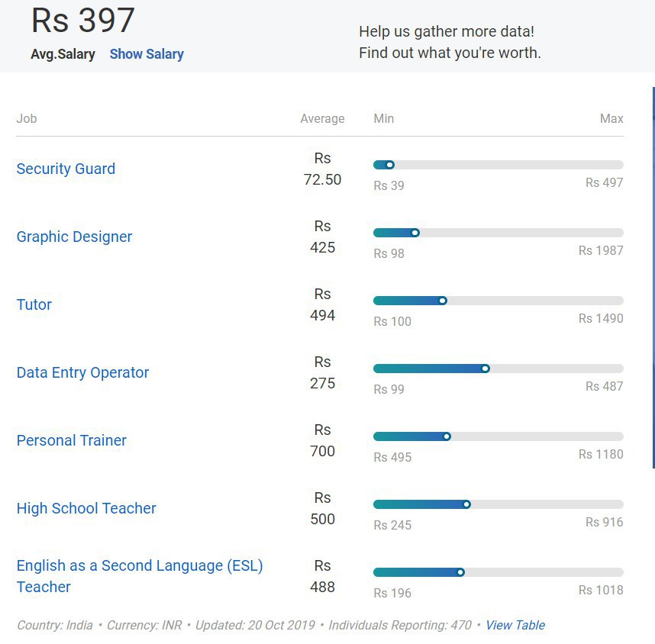
Task: Open the Data Entry Operator link
Action: point(82,372)
